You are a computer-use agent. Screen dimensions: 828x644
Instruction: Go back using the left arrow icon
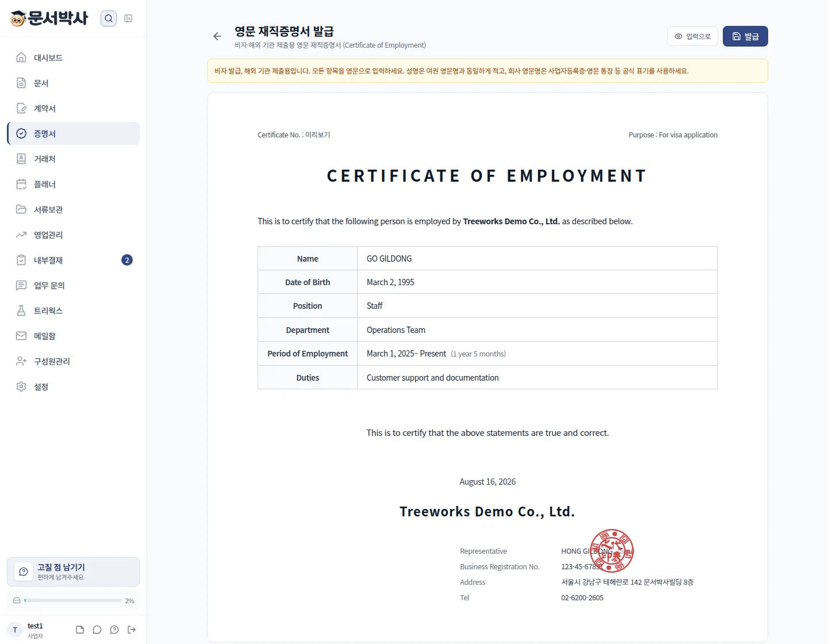(x=217, y=36)
